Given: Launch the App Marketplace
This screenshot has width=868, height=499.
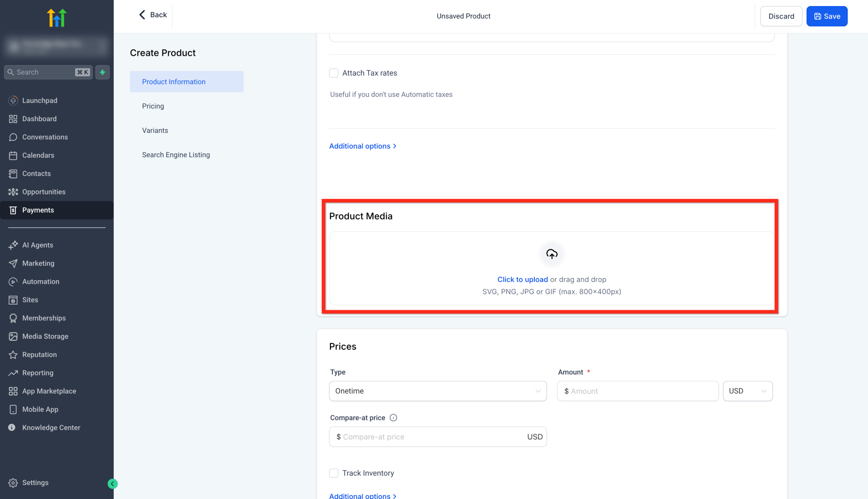Looking at the screenshot, I should click(49, 391).
